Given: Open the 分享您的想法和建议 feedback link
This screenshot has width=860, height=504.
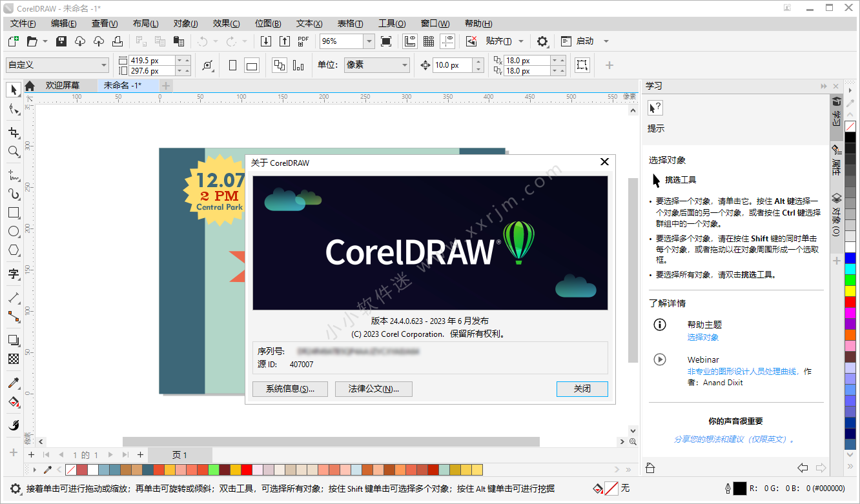Looking at the screenshot, I should coord(735,439).
